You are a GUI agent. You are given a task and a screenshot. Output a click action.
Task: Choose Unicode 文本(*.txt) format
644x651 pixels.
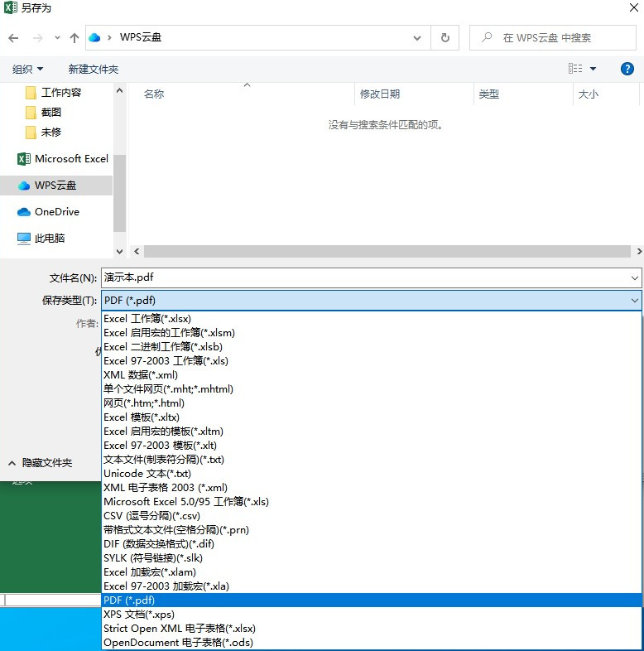(372, 474)
